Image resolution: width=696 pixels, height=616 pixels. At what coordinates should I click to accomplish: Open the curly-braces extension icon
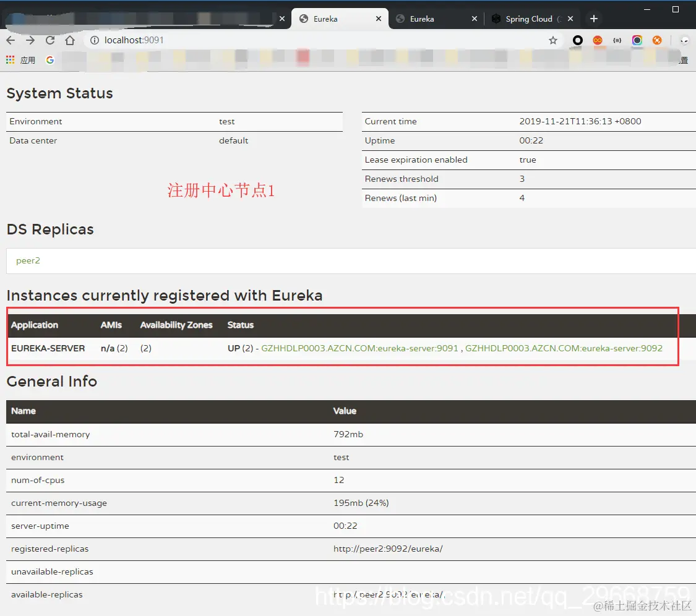(617, 40)
